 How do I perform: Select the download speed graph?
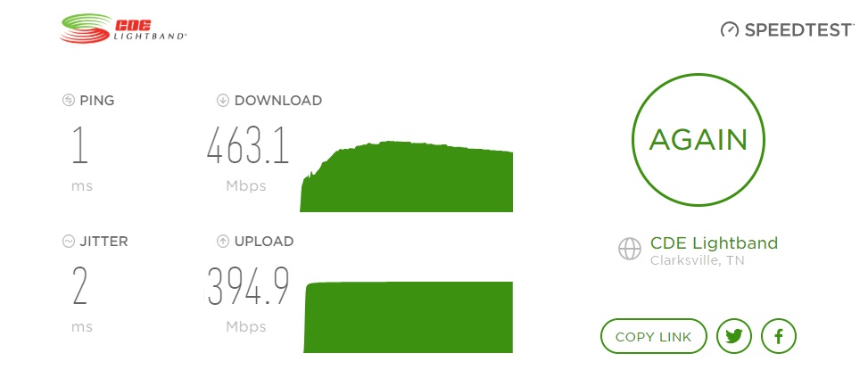click(406, 177)
